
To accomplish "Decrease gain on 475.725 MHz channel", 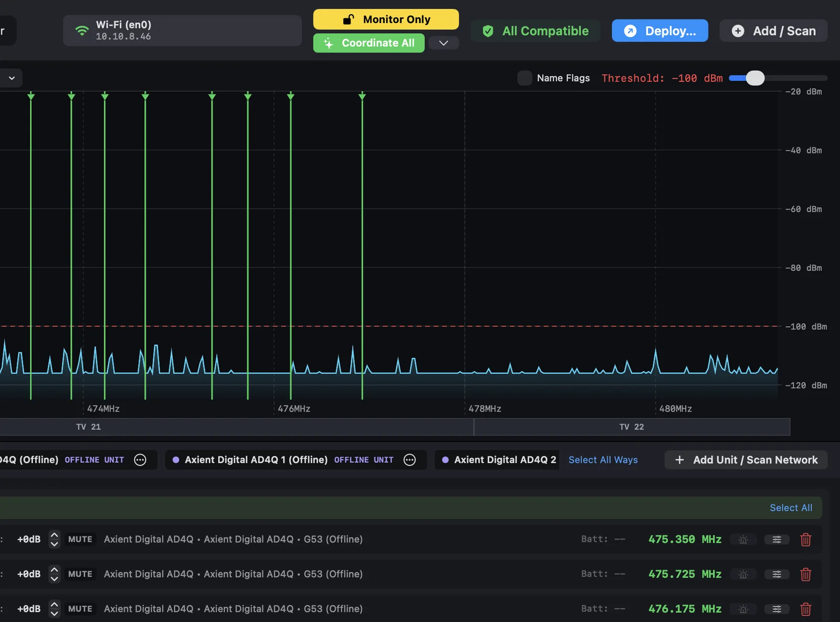I will point(55,579).
